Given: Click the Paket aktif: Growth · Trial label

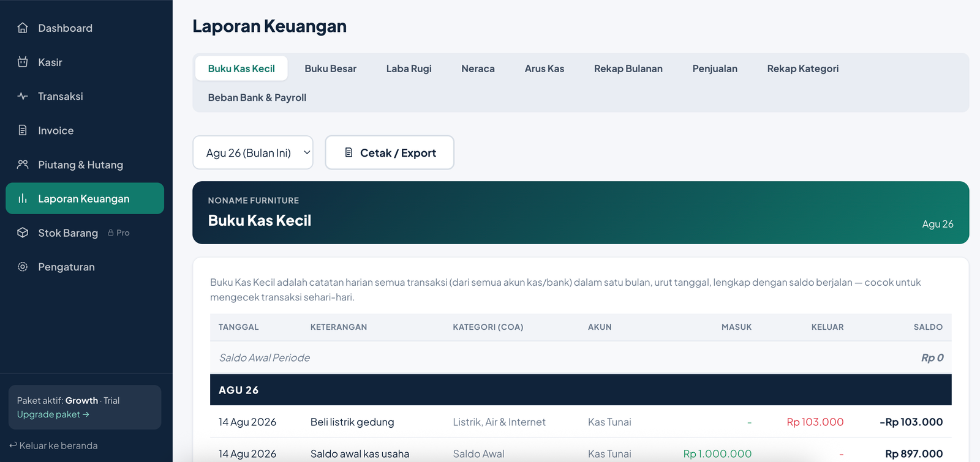Looking at the screenshot, I should point(68,400).
